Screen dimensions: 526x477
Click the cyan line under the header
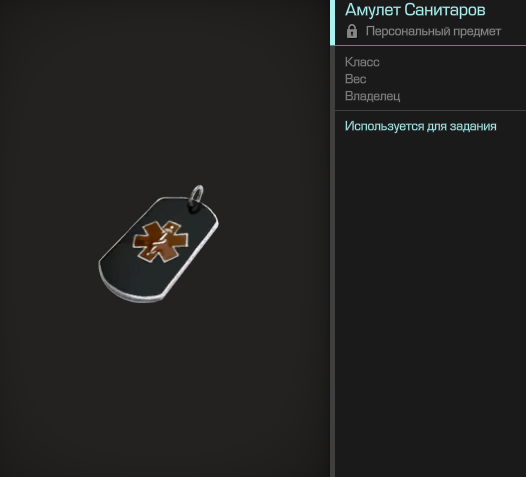430,45
